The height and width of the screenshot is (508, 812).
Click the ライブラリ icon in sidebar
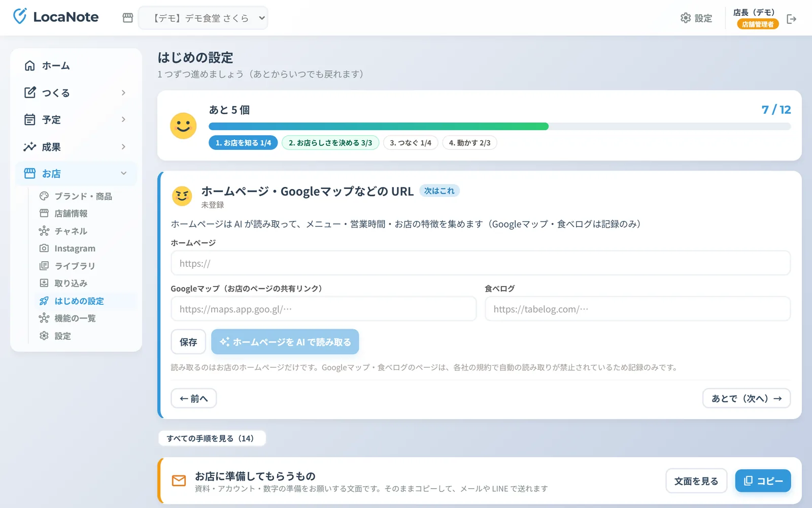(44, 266)
